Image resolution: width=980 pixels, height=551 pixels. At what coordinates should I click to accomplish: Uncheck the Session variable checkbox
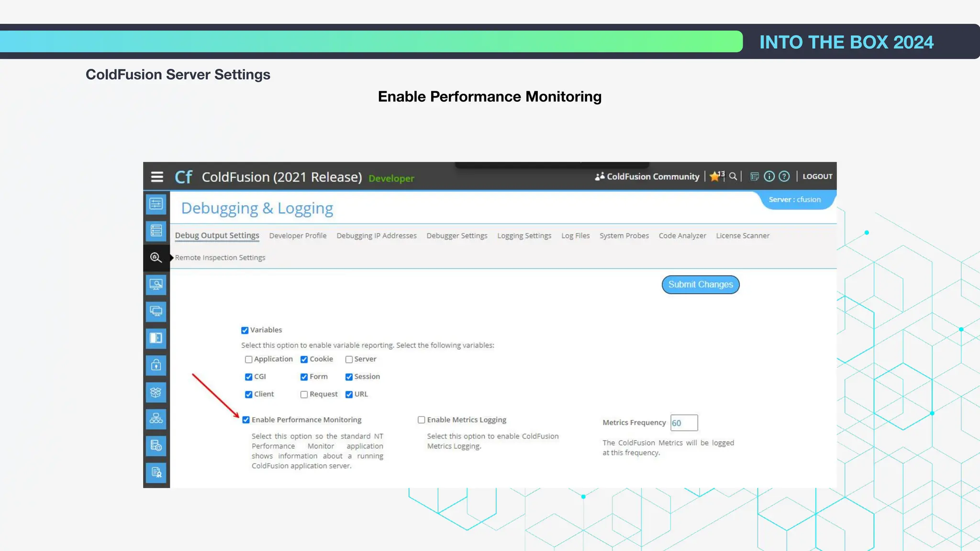click(x=349, y=377)
